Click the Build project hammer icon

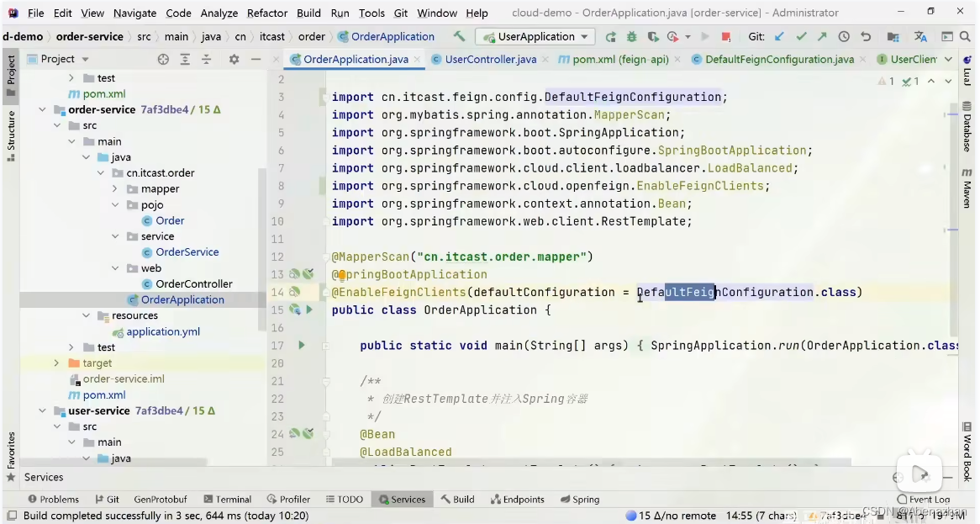(x=460, y=36)
